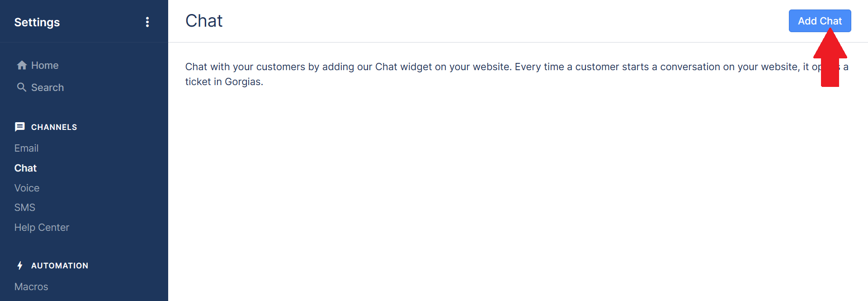
Task: Click the Chat page heading
Action: (x=204, y=21)
